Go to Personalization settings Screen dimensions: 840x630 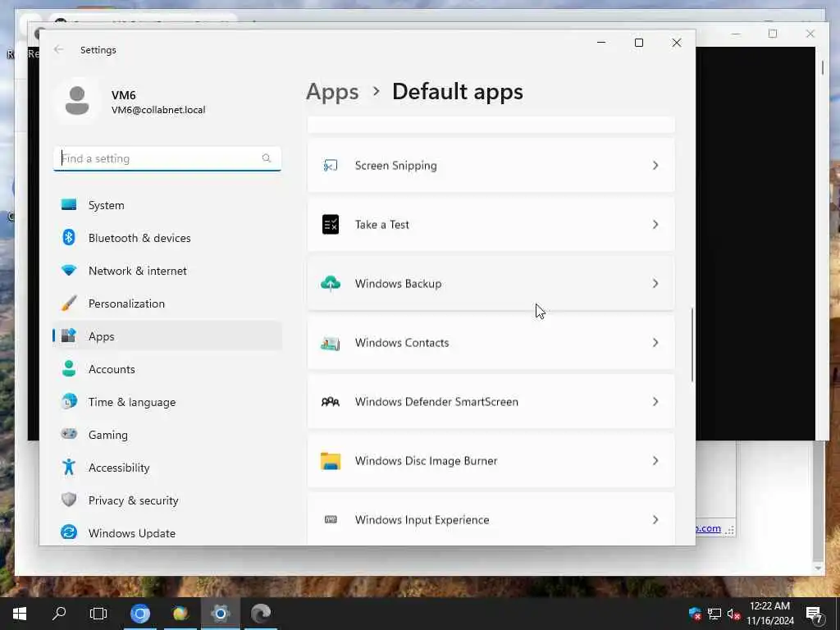[x=167, y=304]
